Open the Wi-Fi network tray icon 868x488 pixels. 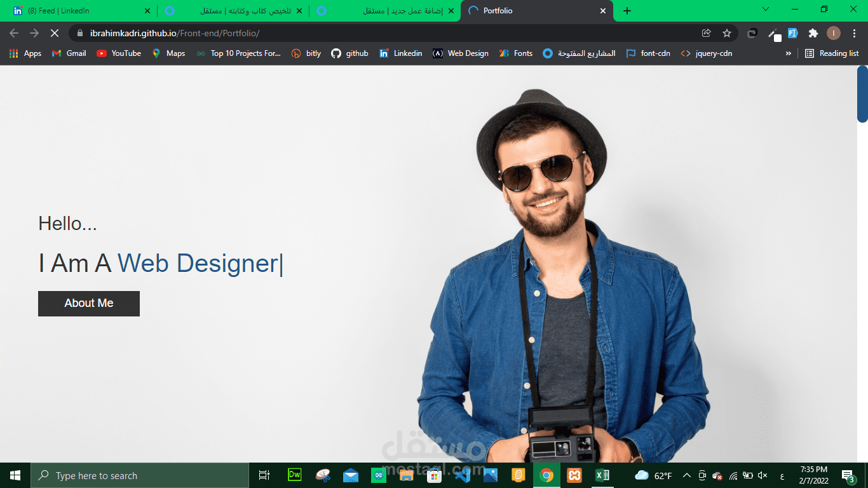point(733,475)
